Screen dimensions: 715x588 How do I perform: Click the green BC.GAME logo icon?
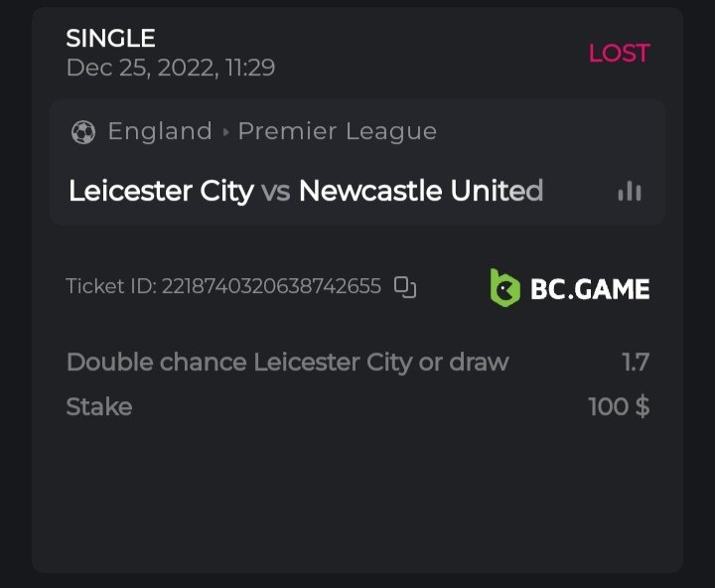tap(505, 288)
